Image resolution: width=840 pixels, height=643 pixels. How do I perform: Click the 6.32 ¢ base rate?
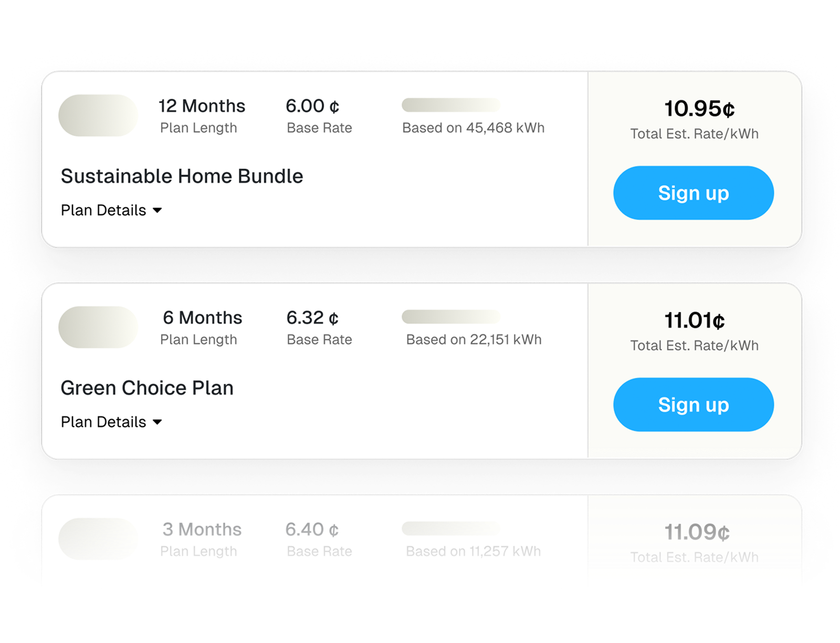tap(312, 318)
